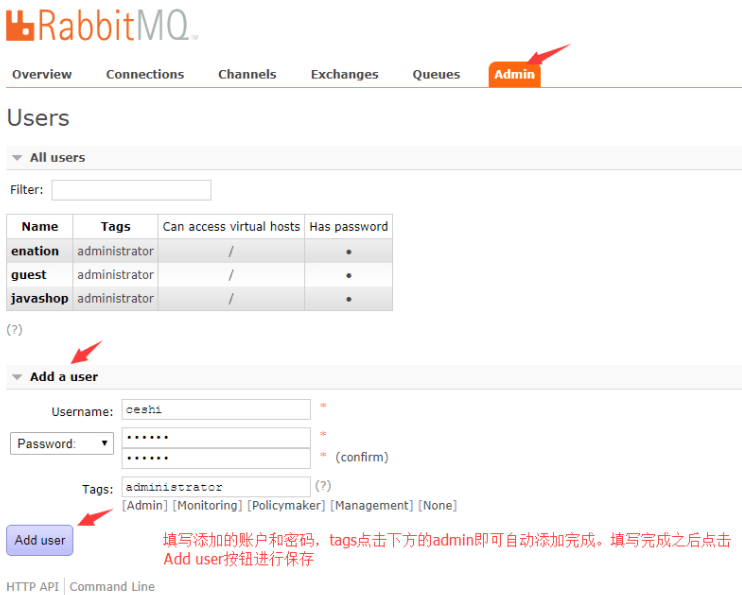The width and height of the screenshot is (742, 595).
Task: Open the Password type dropdown
Action: point(62,444)
